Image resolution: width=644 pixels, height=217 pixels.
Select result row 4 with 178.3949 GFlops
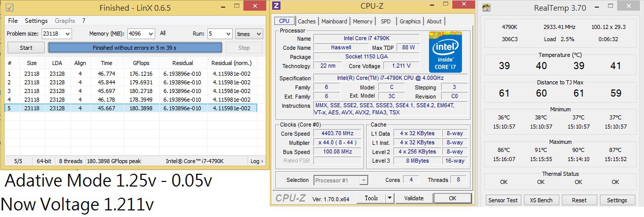[x=131, y=100]
